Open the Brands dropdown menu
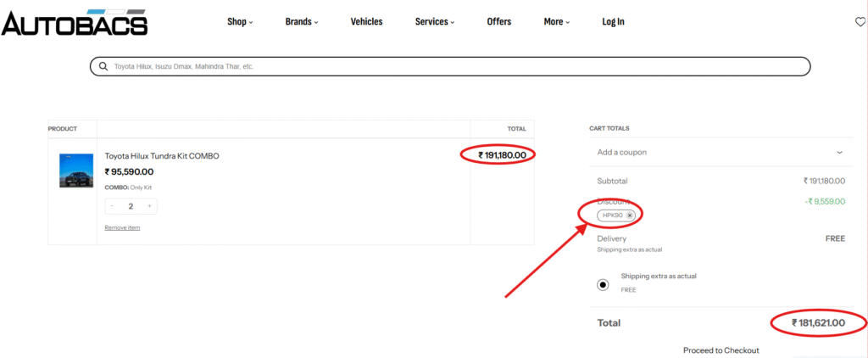 point(302,21)
